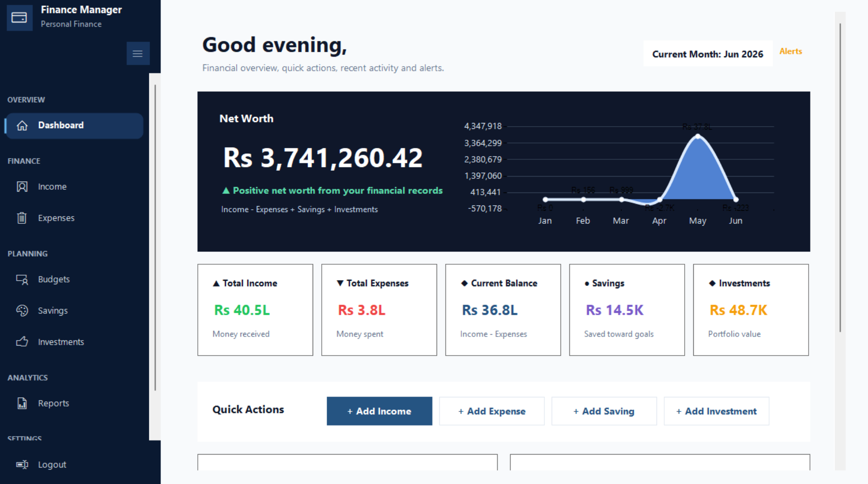Click the net worth value Rs 3,741,260.42
Image resolution: width=868 pixels, height=484 pixels.
click(x=323, y=158)
